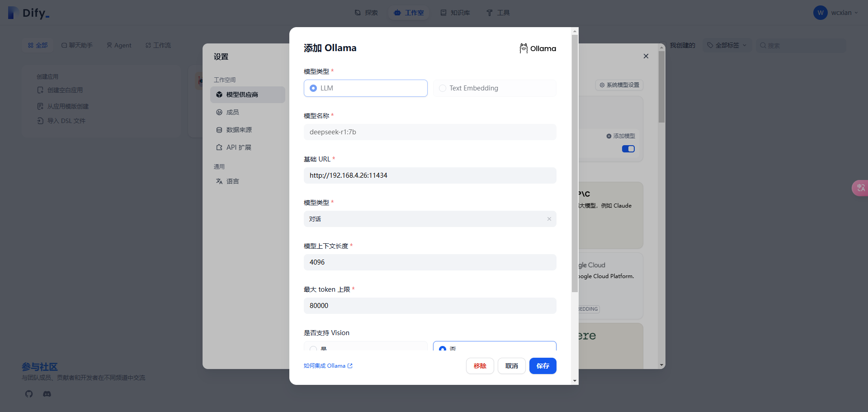This screenshot has width=868, height=412.
Task: Clear the 对话 selection with the x icon
Action: click(x=549, y=219)
